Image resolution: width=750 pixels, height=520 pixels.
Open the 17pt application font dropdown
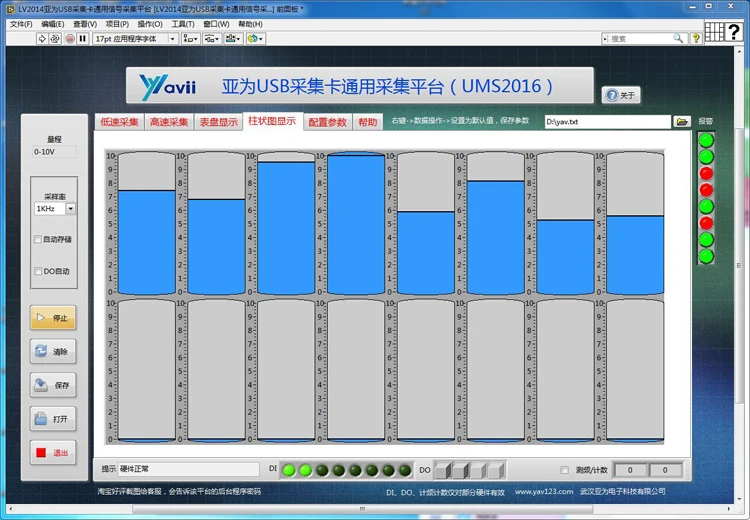[x=135, y=39]
